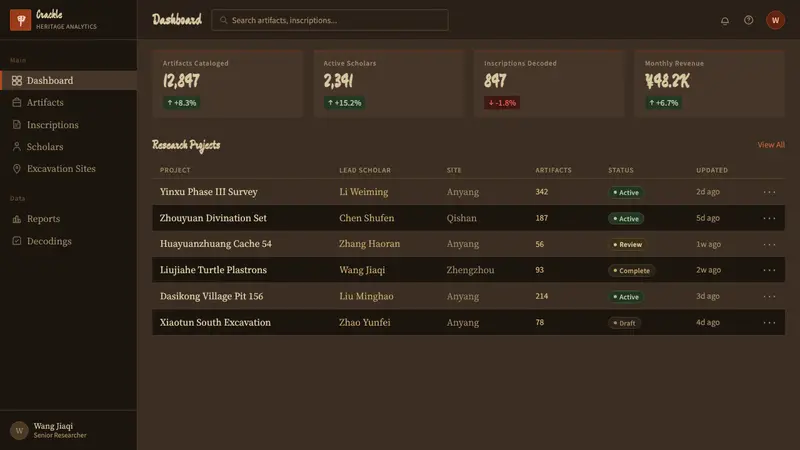
Task: Click Senior Researcher label in sidebar footer
Action: point(60,436)
